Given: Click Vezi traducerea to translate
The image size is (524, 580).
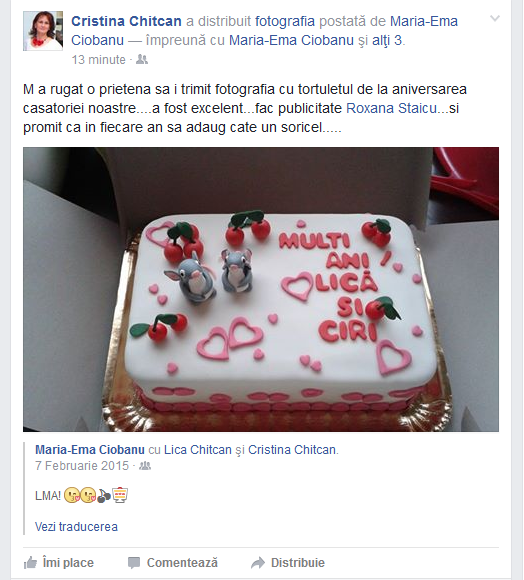Looking at the screenshot, I should tap(76, 527).
